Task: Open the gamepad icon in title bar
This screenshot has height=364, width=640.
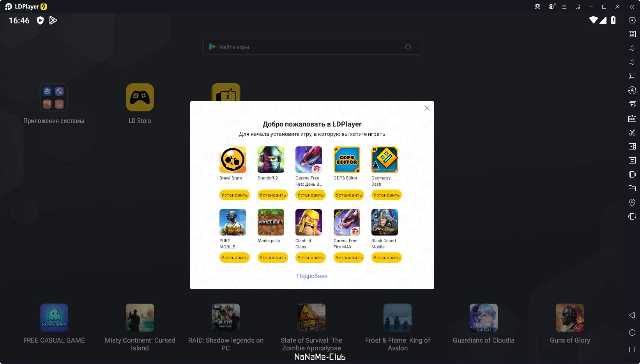Action: (x=537, y=7)
